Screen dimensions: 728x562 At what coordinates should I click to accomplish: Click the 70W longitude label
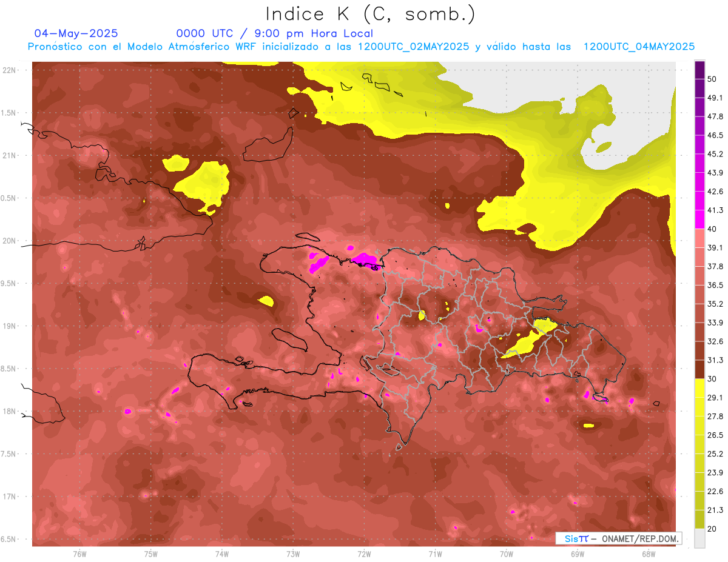[507, 554]
